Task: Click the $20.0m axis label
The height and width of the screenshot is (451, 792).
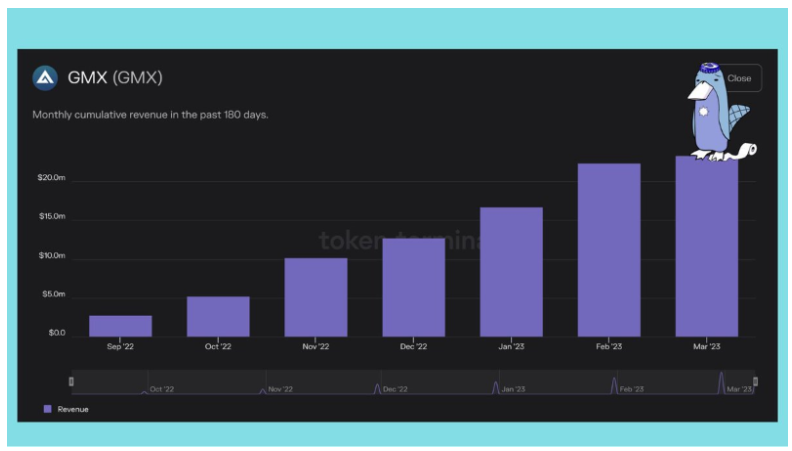Action: coord(51,177)
